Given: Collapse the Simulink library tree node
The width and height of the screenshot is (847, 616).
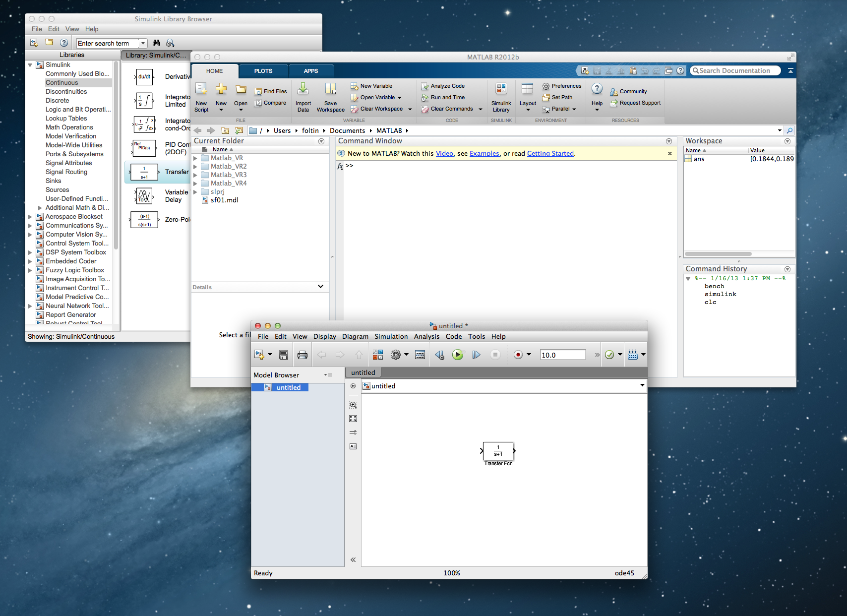Looking at the screenshot, I should (x=30, y=65).
